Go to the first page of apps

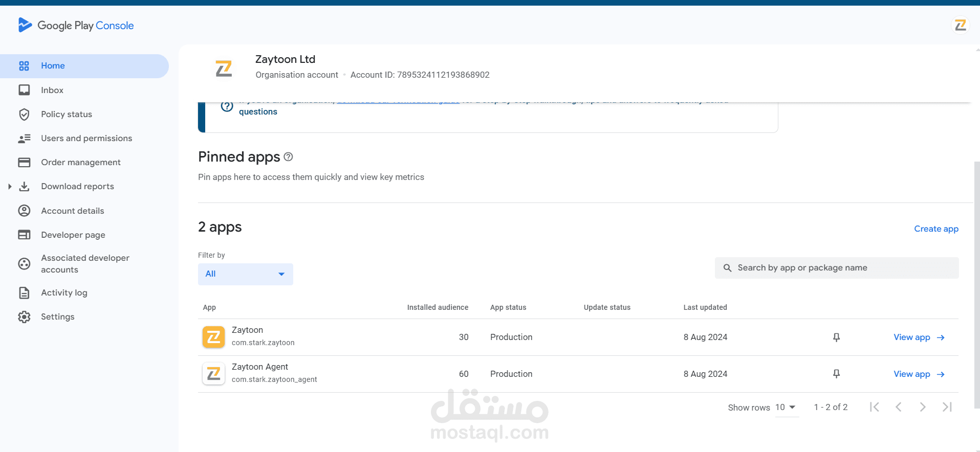coord(875,407)
